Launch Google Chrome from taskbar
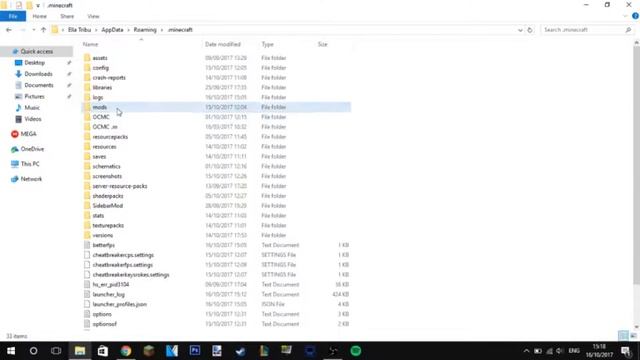Image resolution: width=640 pixels, height=360 pixels. click(x=126, y=351)
